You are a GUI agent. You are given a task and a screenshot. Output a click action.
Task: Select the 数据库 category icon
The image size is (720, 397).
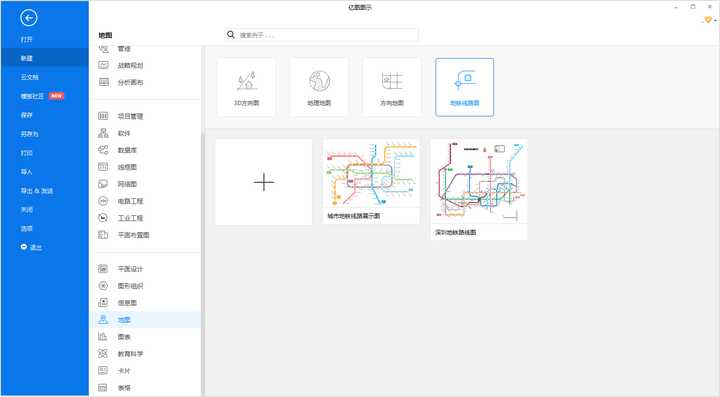pyautogui.click(x=103, y=150)
